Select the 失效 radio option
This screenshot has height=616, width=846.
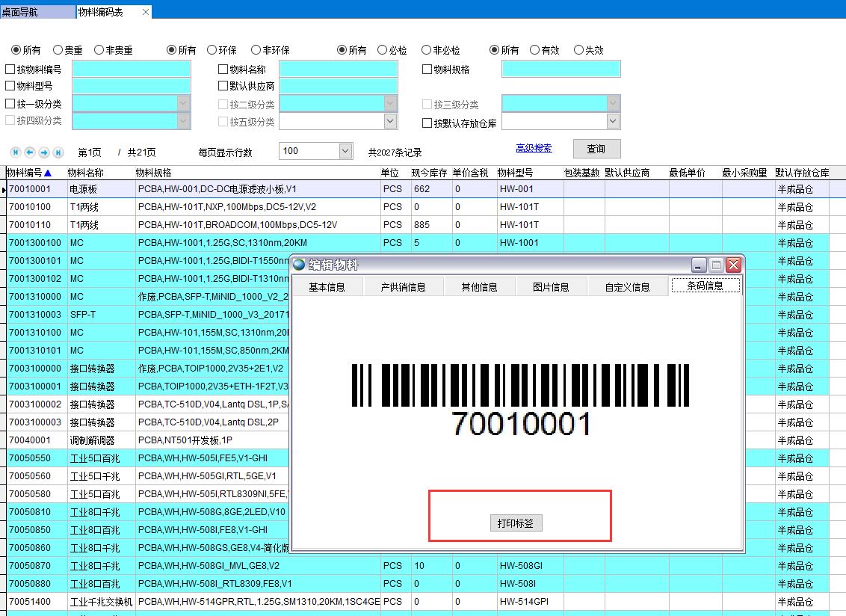[578, 50]
